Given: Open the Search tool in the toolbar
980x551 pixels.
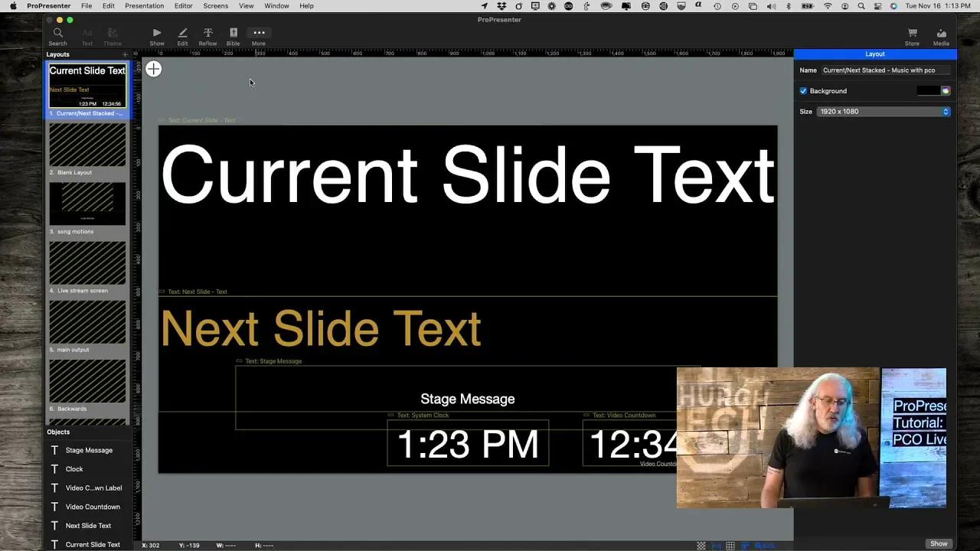Looking at the screenshot, I should (x=57, y=35).
